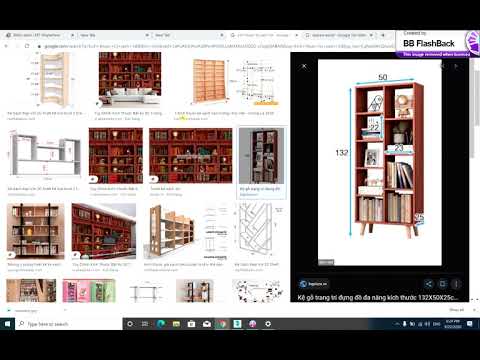Open Mail app from the taskbar
The image size is (480, 360).
207,324
